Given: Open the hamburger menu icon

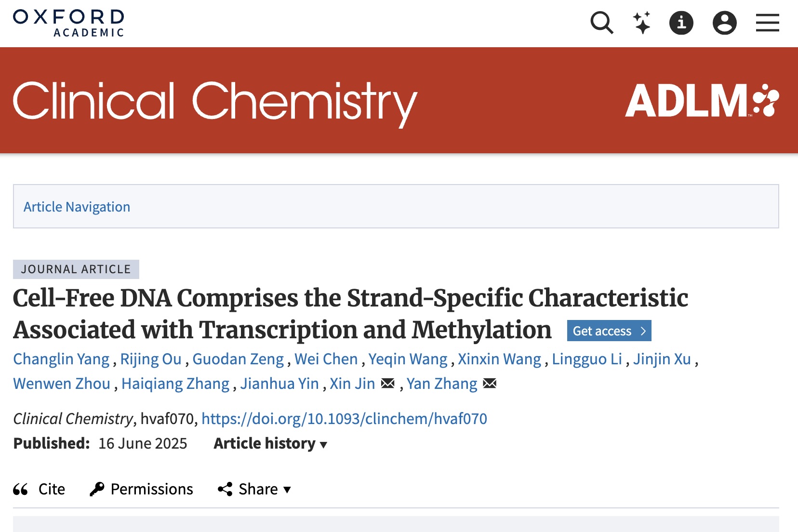Looking at the screenshot, I should pyautogui.click(x=768, y=23).
